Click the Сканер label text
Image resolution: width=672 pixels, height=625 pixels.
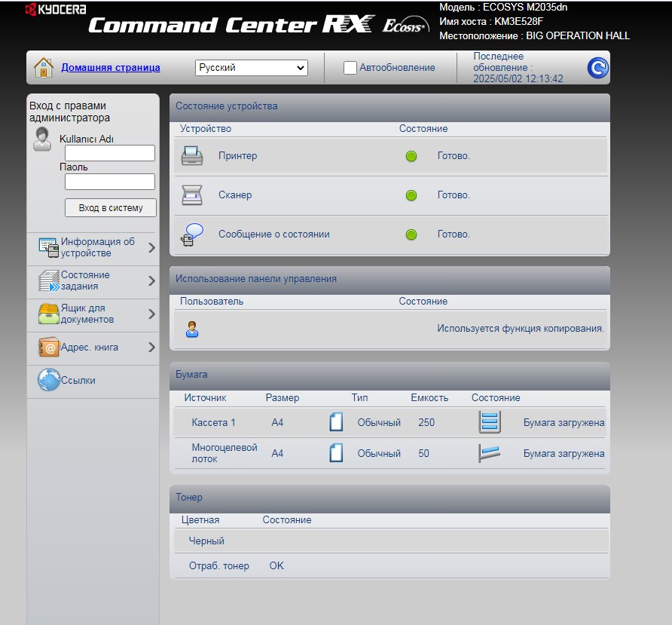pyautogui.click(x=235, y=195)
